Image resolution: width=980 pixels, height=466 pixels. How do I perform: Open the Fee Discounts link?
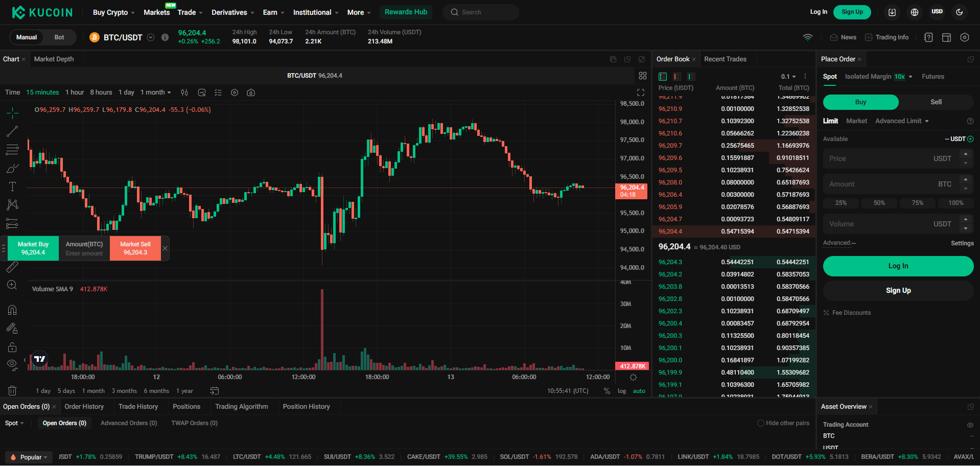[x=847, y=313]
